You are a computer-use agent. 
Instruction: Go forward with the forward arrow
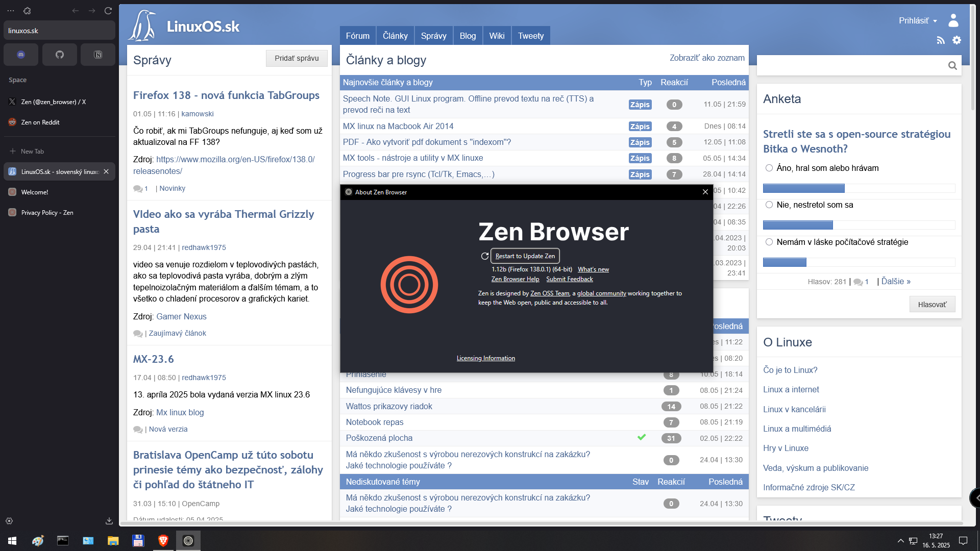tap(92, 11)
